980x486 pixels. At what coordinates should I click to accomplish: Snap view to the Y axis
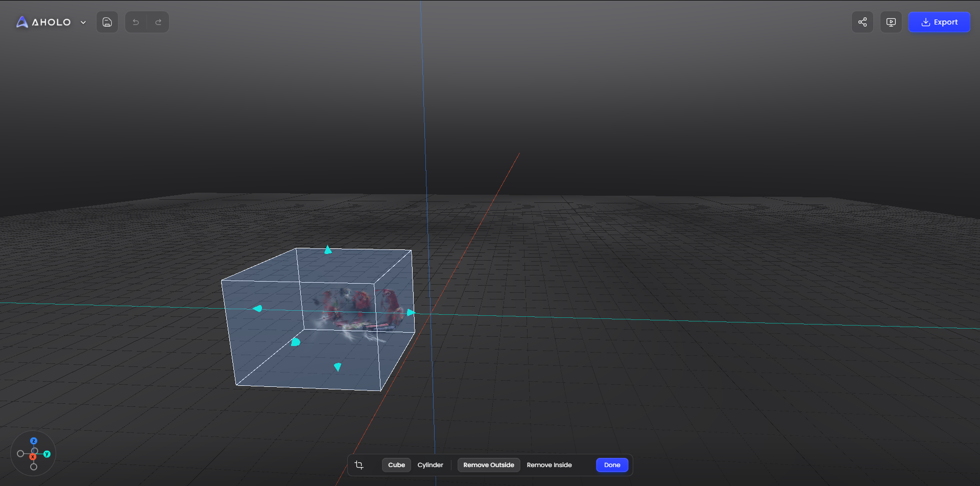tap(47, 454)
